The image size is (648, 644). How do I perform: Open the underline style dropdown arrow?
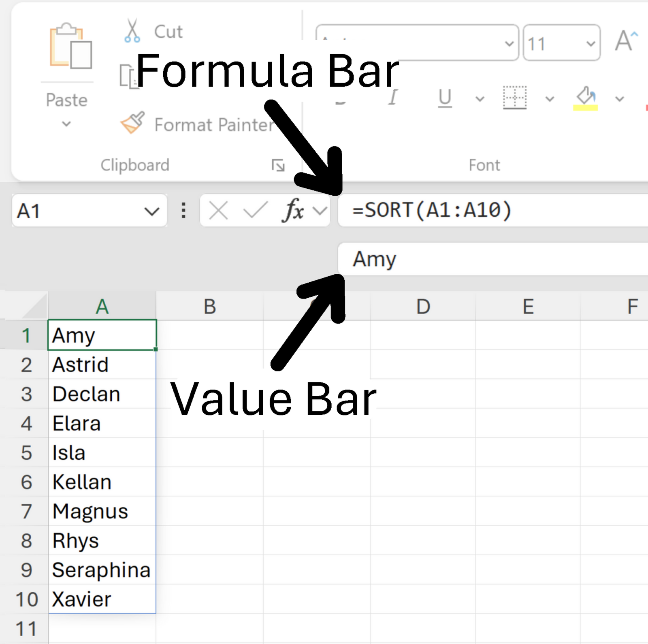pos(480,98)
